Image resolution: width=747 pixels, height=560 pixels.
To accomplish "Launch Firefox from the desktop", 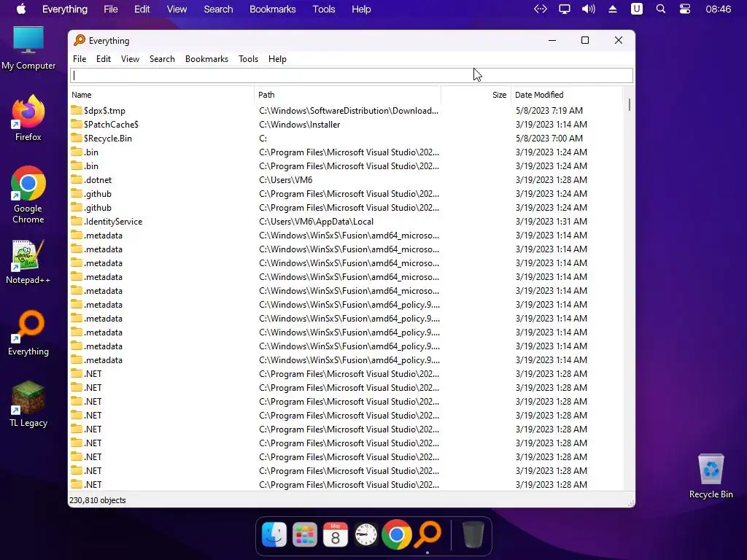I will click(28, 118).
